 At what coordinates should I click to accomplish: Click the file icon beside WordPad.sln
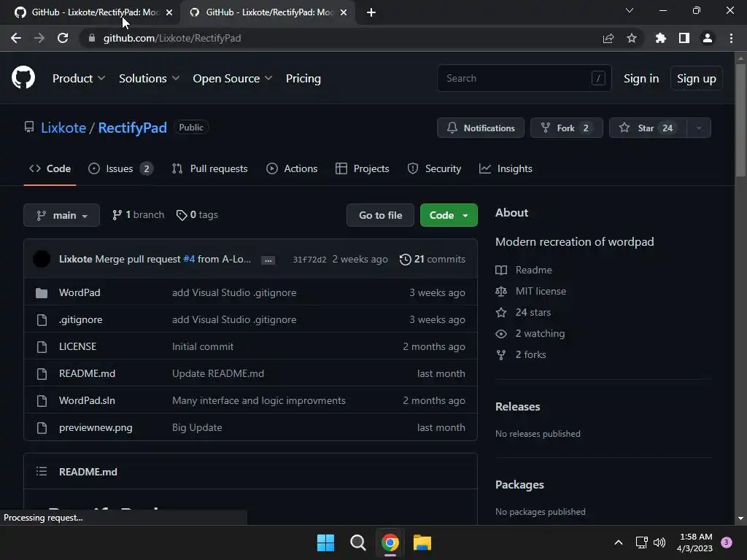(42, 401)
